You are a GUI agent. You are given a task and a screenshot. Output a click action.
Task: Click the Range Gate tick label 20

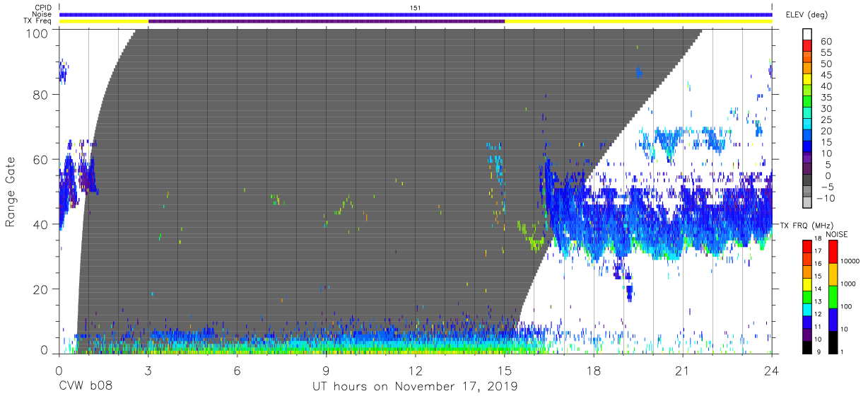tap(40, 289)
